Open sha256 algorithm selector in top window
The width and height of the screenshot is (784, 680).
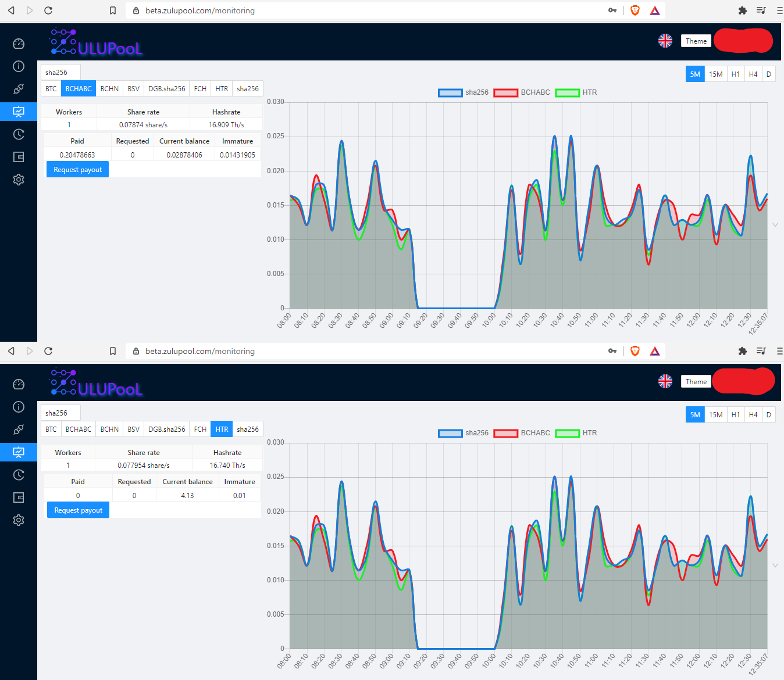coord(60,72)
